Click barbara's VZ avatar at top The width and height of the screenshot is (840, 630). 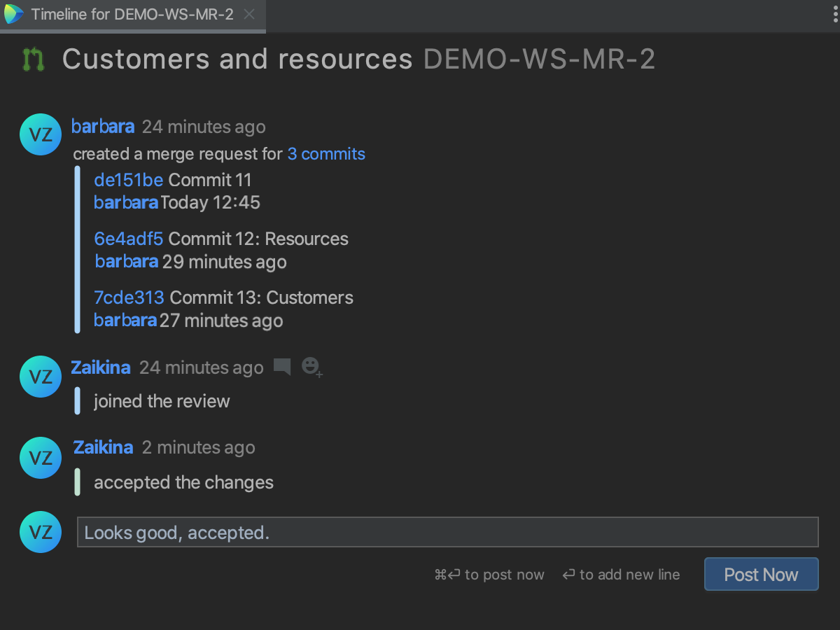click(x=41, y=134)
